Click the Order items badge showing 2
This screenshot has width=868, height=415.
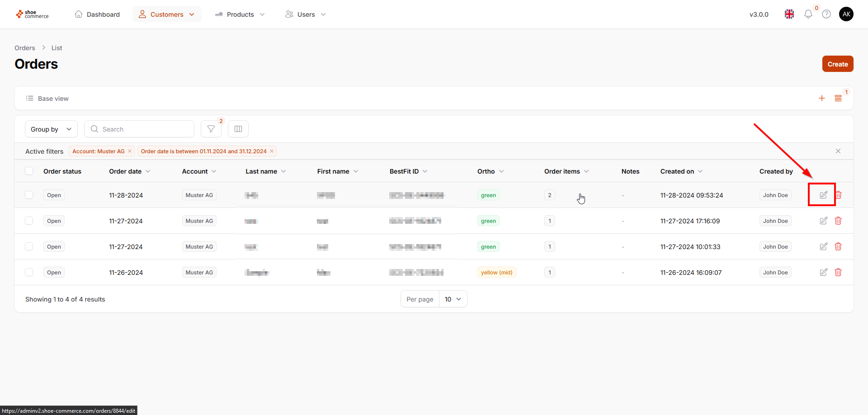pyautogui.click(x=550, y=195)
